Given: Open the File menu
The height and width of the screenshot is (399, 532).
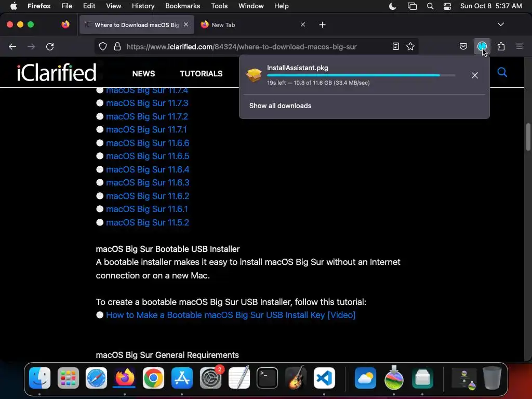Looking at the screenshot, I should [x=67, y=6].
